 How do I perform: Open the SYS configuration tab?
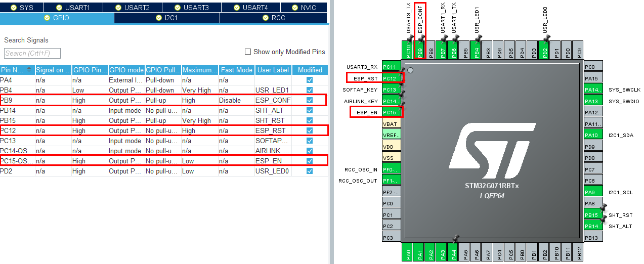[x=22, y=8]
